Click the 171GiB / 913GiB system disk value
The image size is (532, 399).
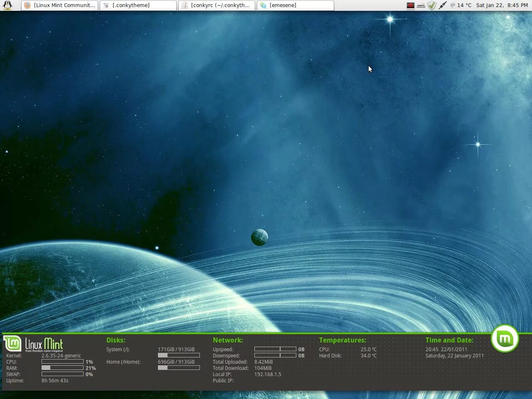pos(176,350)
